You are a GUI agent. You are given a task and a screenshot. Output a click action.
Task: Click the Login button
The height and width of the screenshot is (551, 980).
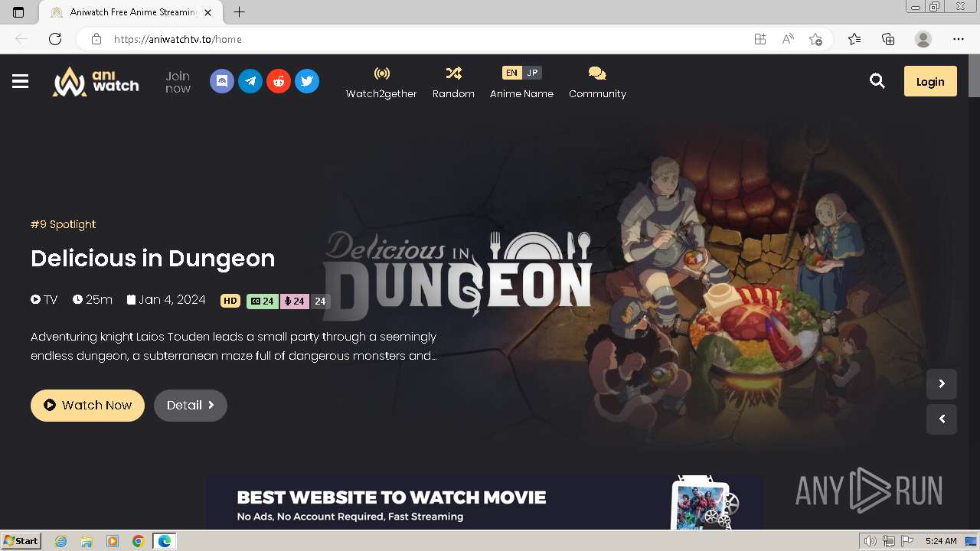(x=930, y=81)
